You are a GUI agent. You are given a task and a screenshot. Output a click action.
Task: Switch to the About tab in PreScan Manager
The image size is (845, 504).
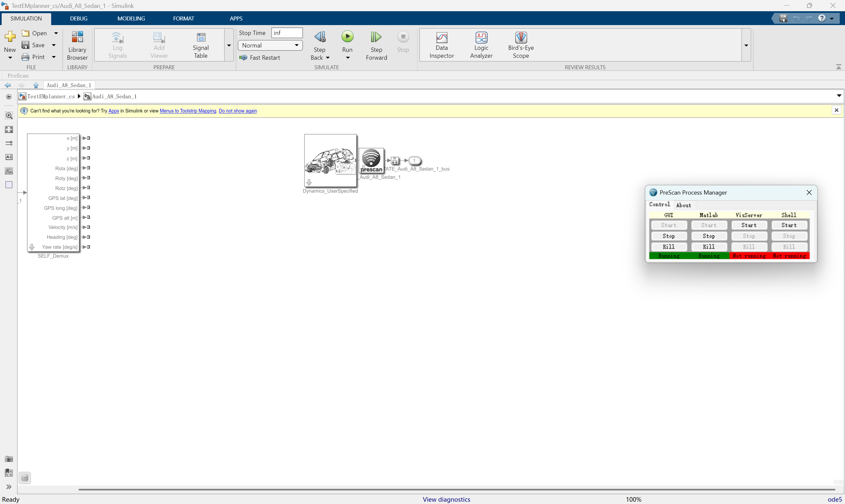pyautogui.click(x=683, y=205)
